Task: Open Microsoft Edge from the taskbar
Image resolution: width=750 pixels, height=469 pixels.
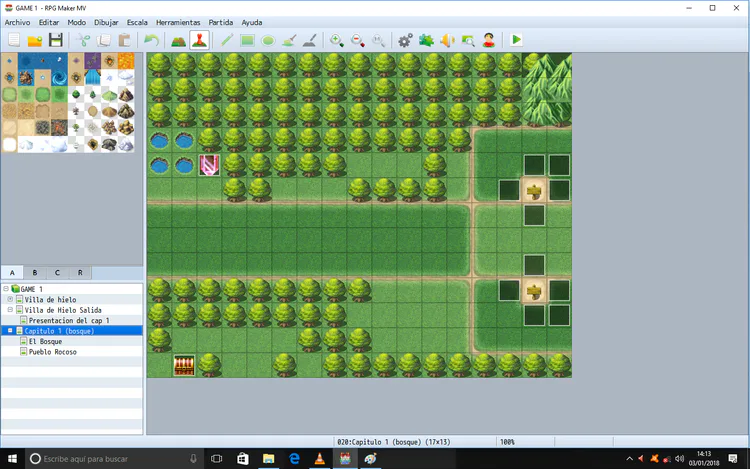Action: (294, 459)
